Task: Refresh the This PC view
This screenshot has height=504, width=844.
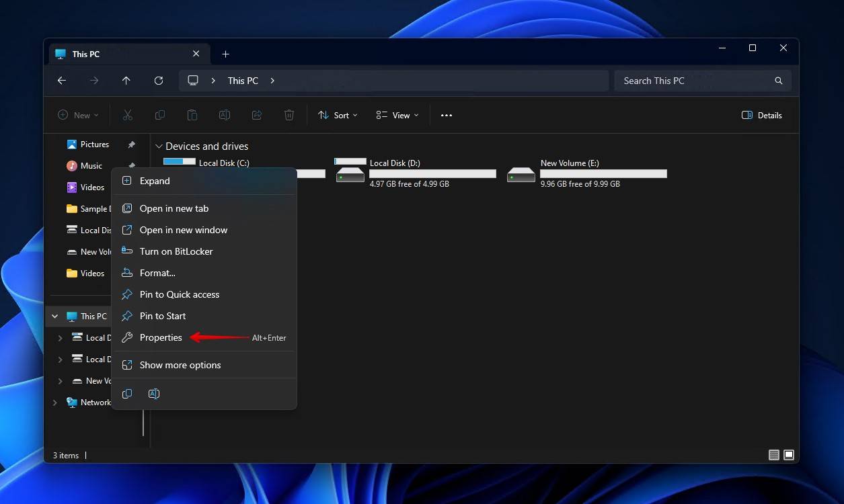Action: point(159,81)
